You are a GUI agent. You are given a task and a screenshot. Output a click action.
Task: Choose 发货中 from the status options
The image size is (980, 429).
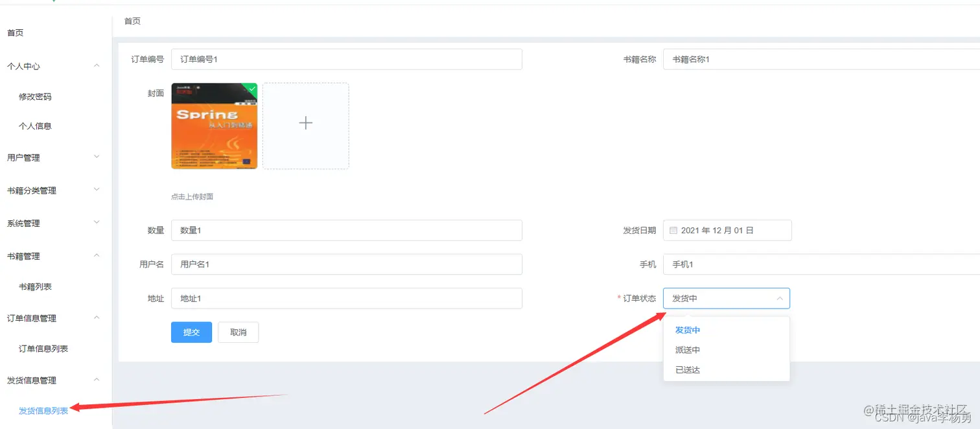(727, 330)
